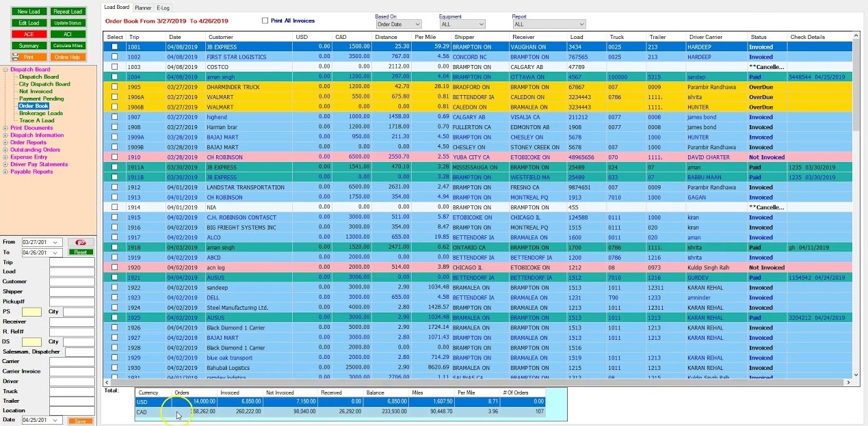The height and width of the screenshot is (426, 868).
Task: Click the green New Load button
Action: coord(29,12)
